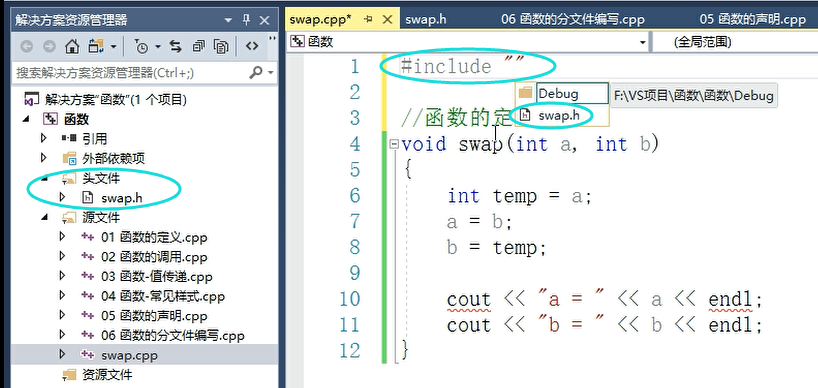This screenshot has width=818, height=388.
Task: Switch to 06 函数的分文件编写.cpp tab
Action: pos(573,20)
